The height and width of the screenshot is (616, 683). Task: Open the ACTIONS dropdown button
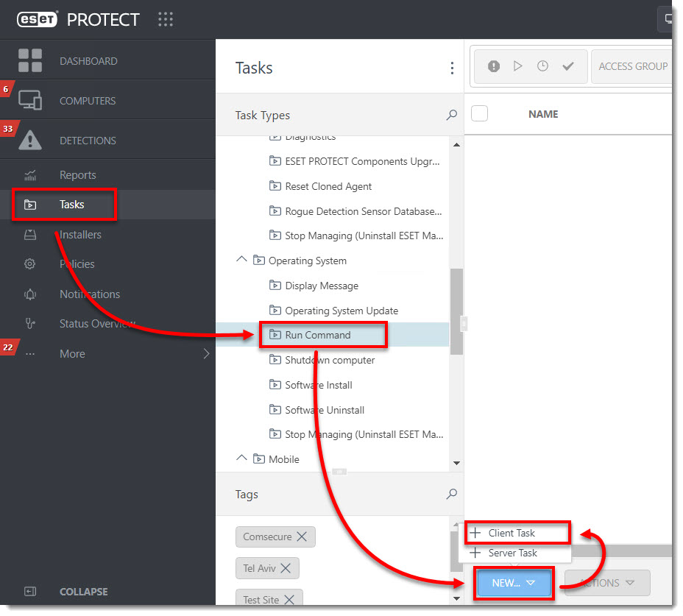607,583
